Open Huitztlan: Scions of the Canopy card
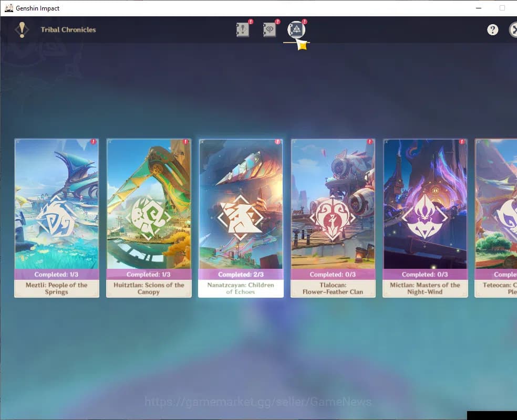This screenshot has height=420, width=517. [x=149, y=218]
